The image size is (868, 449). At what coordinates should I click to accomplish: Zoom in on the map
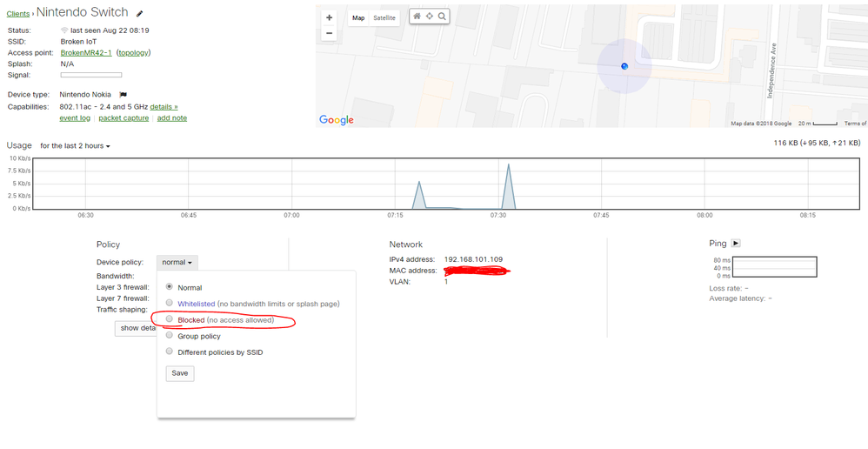(x=330, y=17)
